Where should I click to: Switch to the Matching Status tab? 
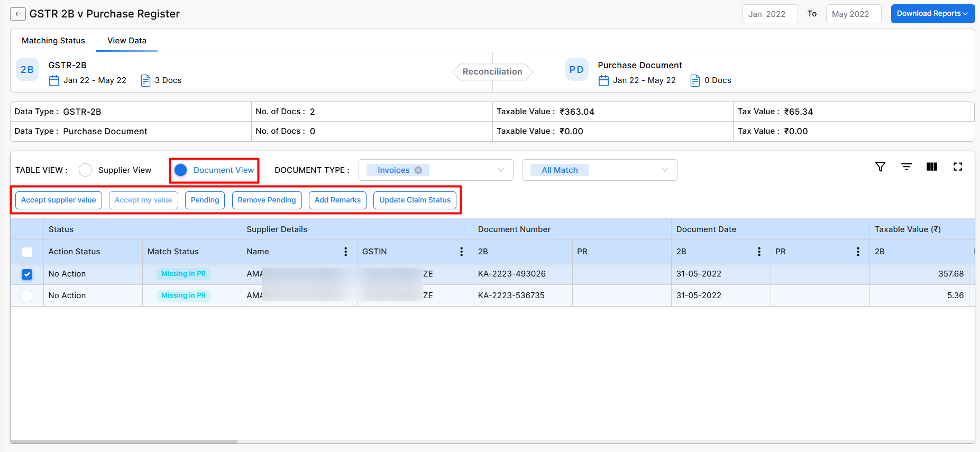(x=53, y=41)
